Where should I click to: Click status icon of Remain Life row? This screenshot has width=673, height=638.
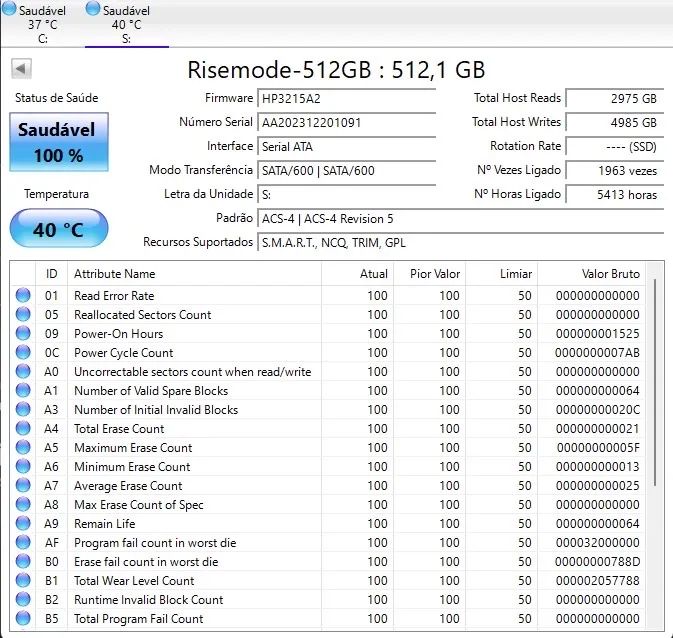(23, 523)
